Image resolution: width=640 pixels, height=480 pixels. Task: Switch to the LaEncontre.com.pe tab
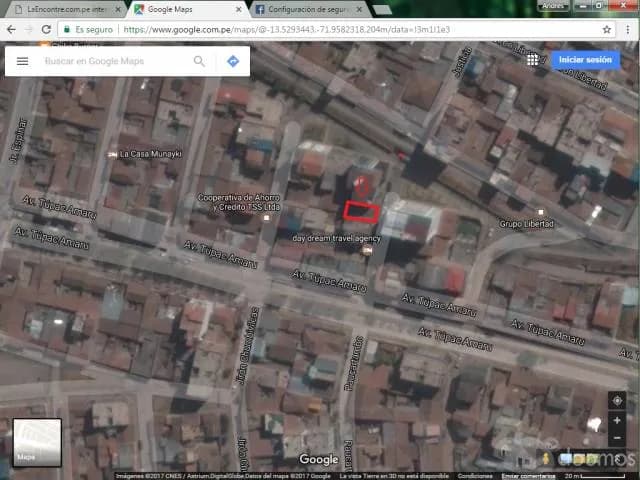coord(65,9)
